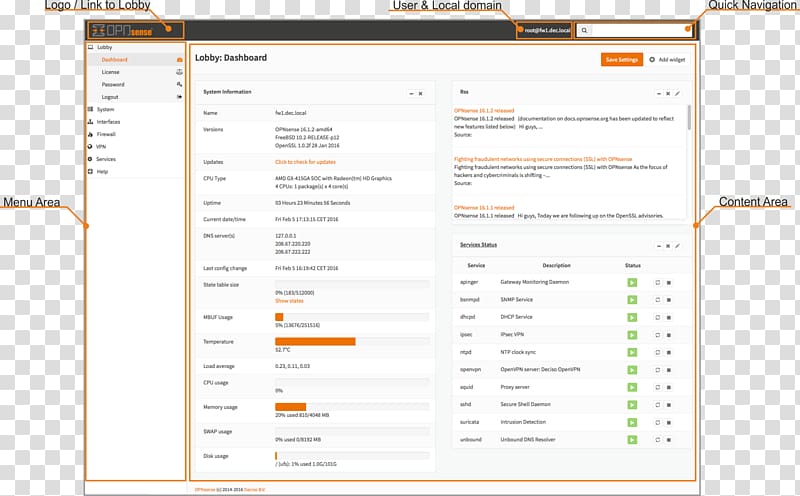
Task: Click the Memory usage progress bar
Action: (x=352, y=407)
